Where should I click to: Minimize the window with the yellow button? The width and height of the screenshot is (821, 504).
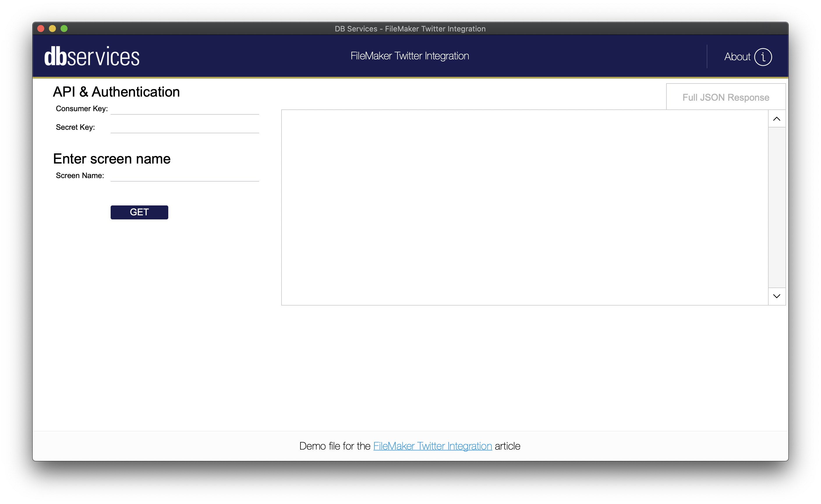[52, 29]
